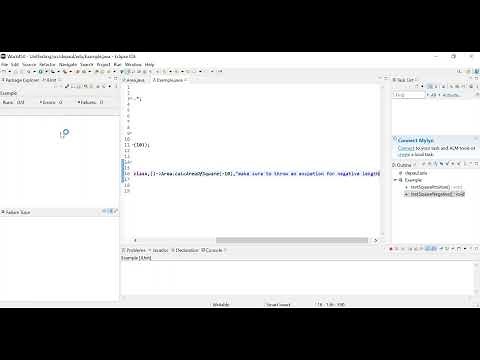The width and height of the screenshot is (480, 360).
Task: Select the Console tab
Action: click(212, 250)
